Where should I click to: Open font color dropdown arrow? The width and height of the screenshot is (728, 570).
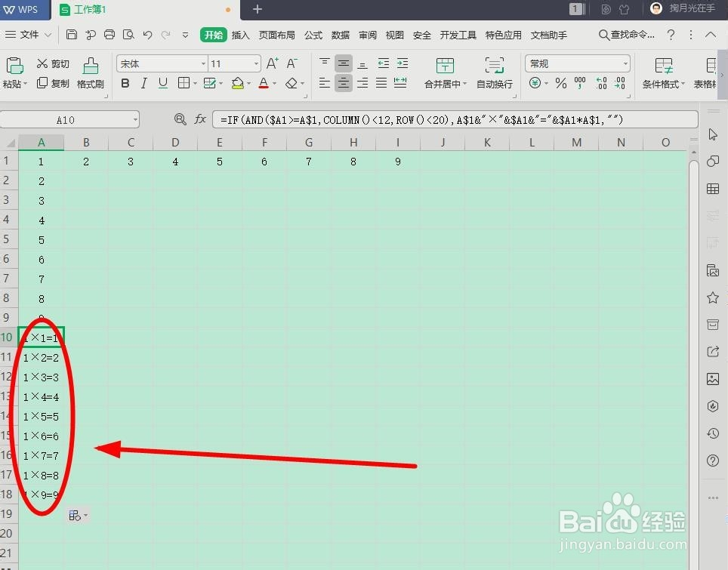[275, 84]
